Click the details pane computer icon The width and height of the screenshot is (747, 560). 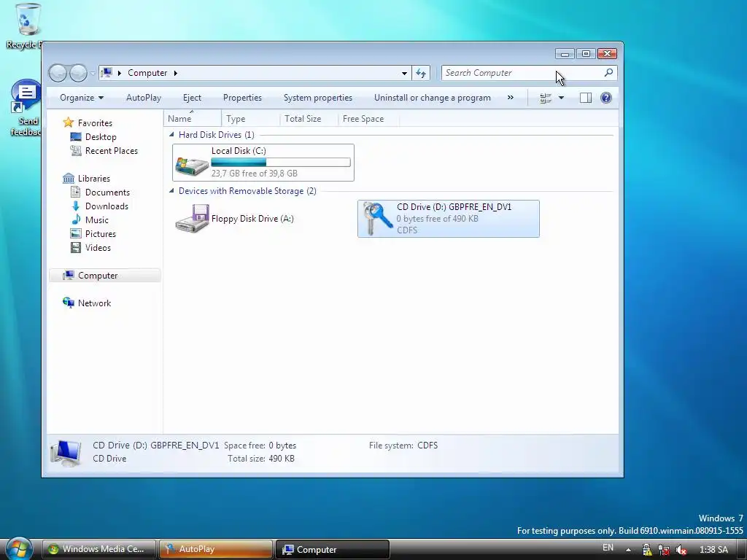pyautogui.click(x=66, y=452)
